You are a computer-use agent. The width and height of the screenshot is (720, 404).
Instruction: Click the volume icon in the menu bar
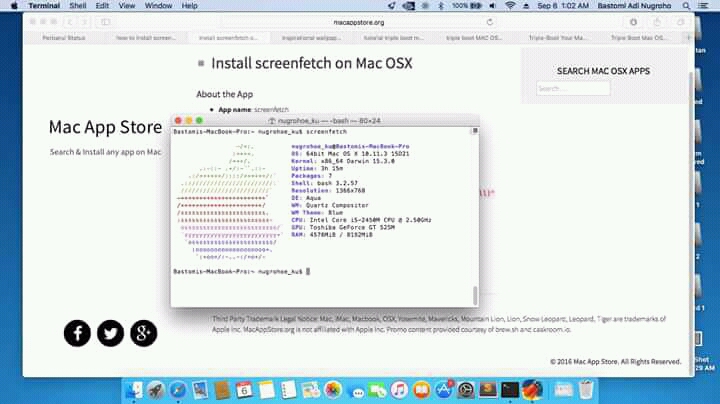492,6
